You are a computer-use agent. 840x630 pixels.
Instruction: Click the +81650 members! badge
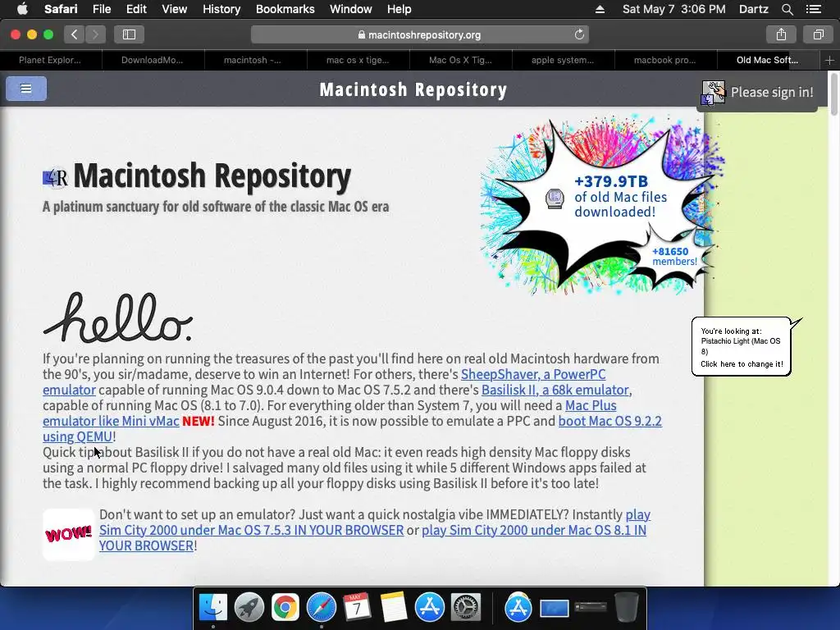tap(673, 256)
